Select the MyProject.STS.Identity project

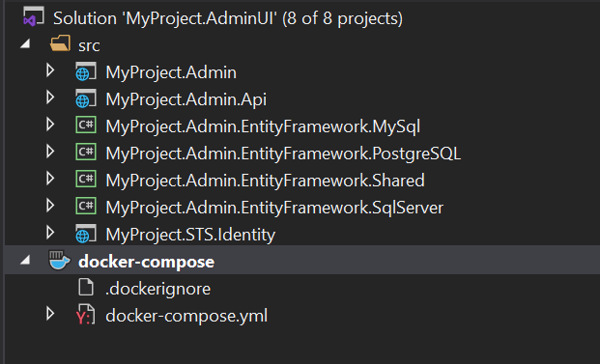coord(190,235)
